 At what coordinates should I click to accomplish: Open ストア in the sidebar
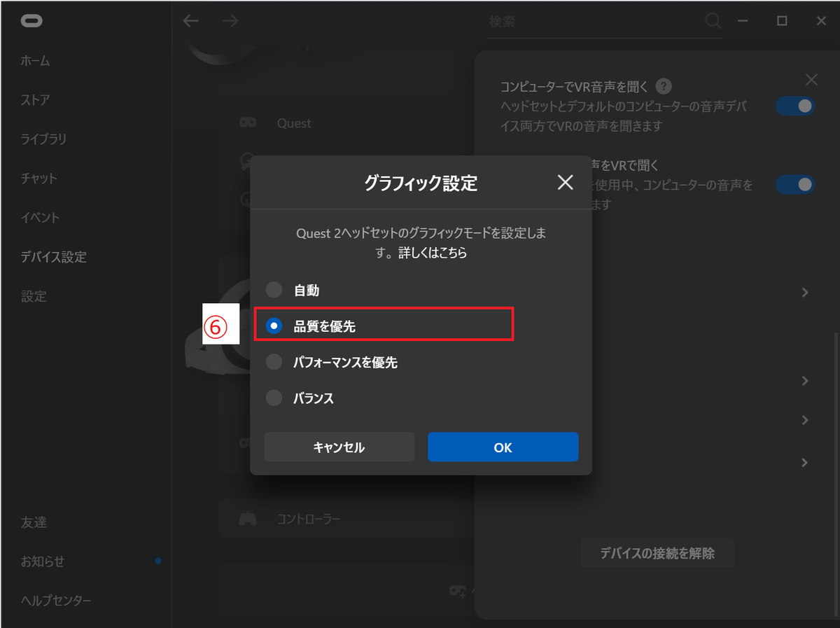tap(35, 100)
